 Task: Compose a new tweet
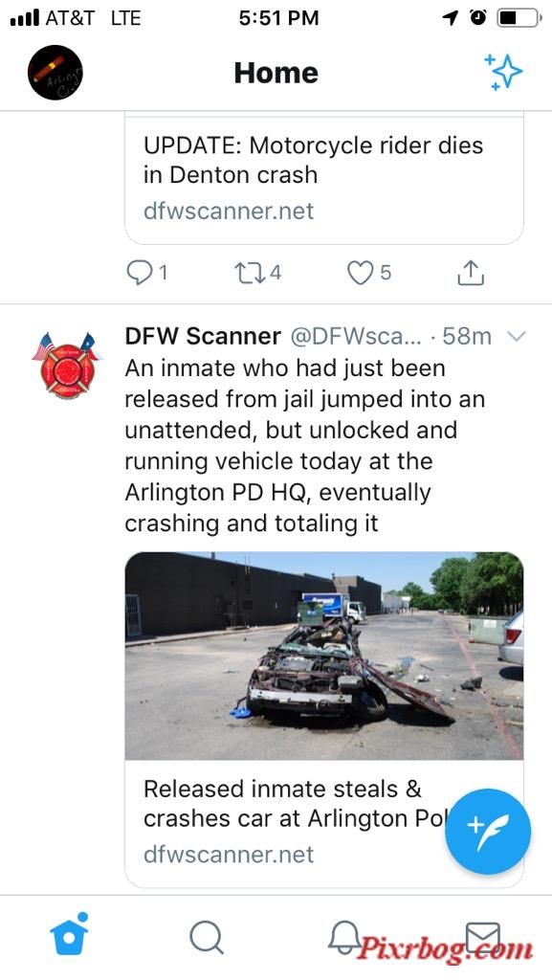coord(488,832)
